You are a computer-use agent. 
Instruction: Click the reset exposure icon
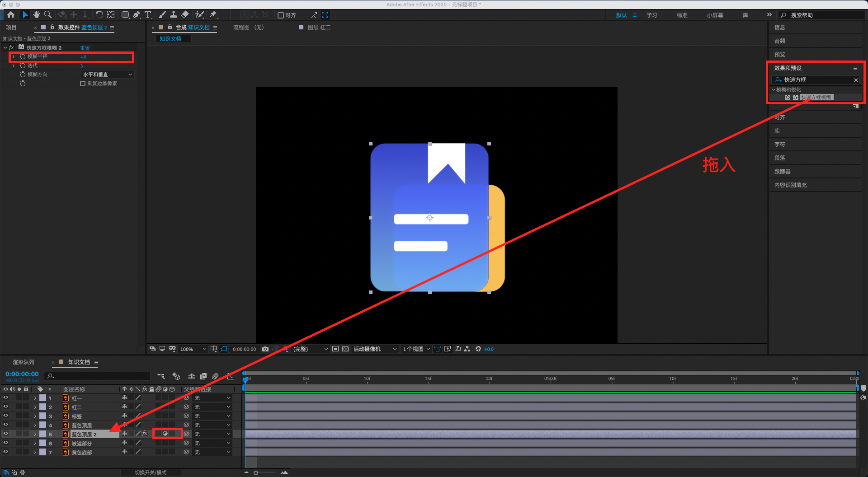point(478,349)
